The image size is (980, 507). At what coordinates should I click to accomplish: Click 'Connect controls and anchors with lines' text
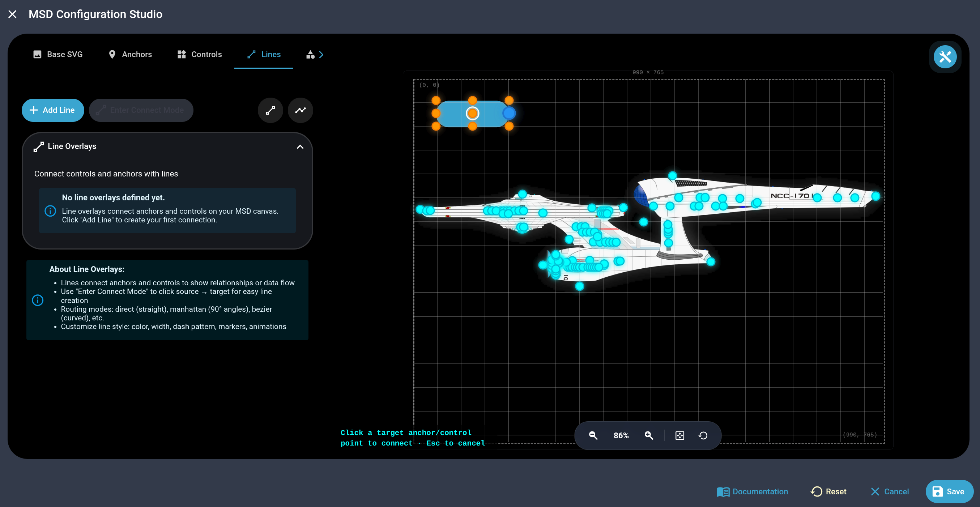pyautogui.click(x=106, y=174)
